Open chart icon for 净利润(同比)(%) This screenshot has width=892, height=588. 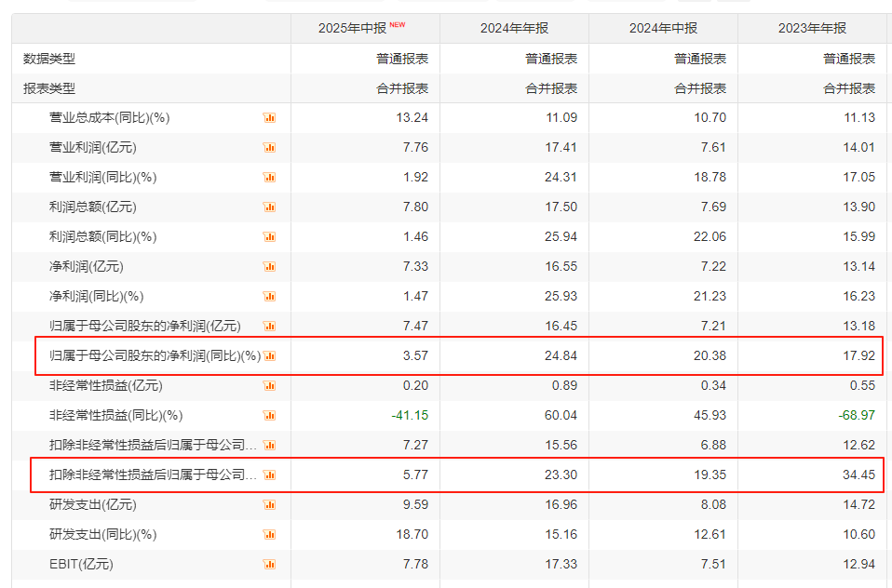click(x=270, y=297)
